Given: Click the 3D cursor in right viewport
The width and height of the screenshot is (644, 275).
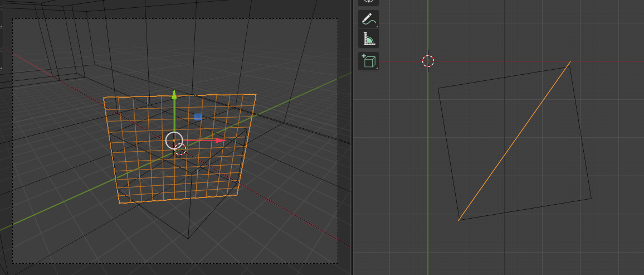Looking at the screenshot, I should (428, 61).
